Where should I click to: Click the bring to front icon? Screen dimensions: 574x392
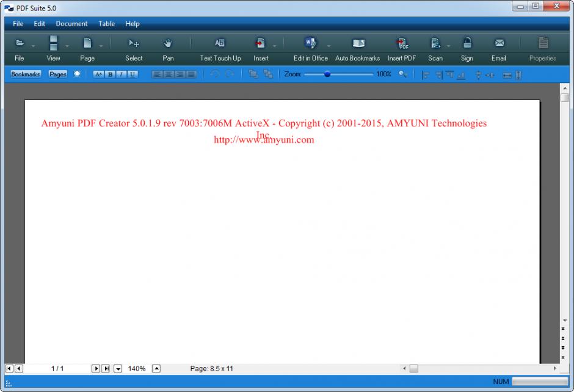coord(253,74)
